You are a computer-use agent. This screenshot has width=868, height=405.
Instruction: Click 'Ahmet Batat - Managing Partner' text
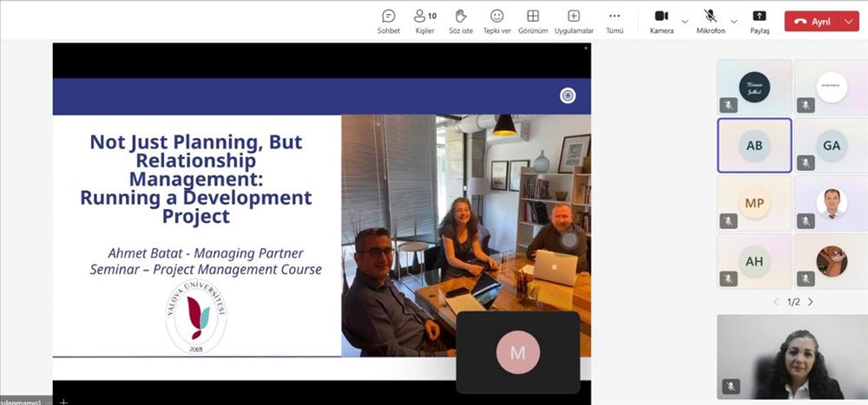(x=206, y=253)
